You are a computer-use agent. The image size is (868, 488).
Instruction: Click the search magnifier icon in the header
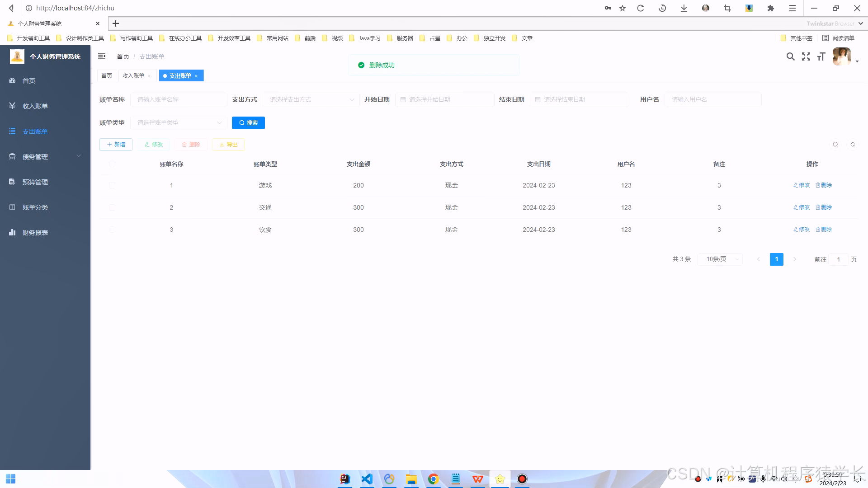(x=790, y=56)
